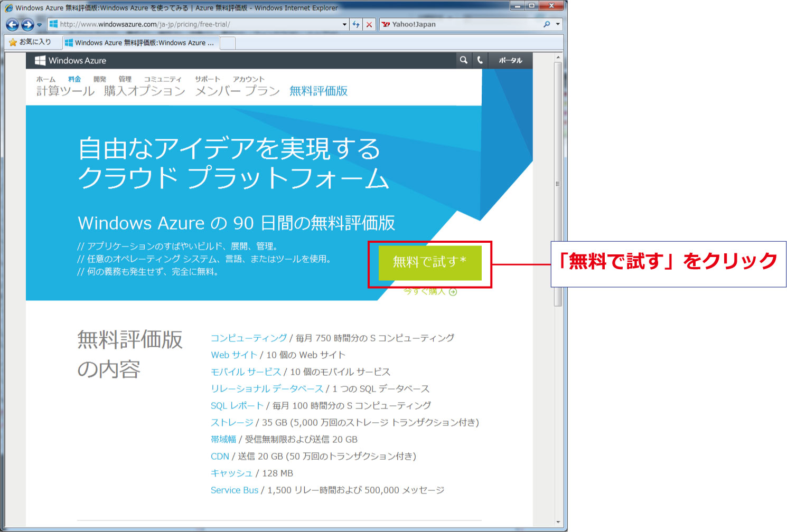787x532 pixels.
Task: Follow the コンピューティング link
Action: pos(249,338)
